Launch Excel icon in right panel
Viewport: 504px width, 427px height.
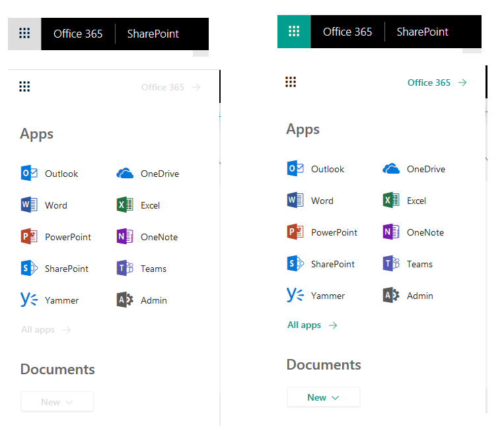tap(391, 201)
